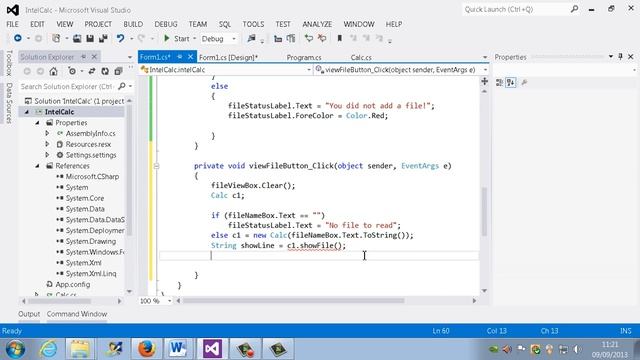Image resolution: width=640 pixels, height=360 pixels.
Task: Switch to the Form1.cs [Design]* tab
Action: pyautogui.click(x=228, y=58)
